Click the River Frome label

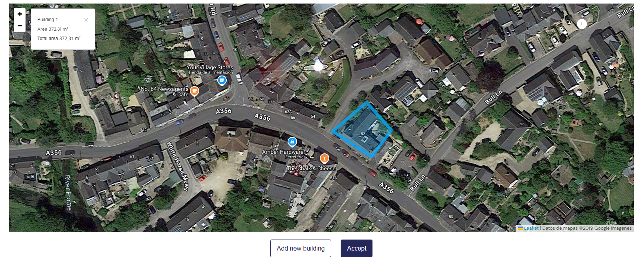click(68, 193)
